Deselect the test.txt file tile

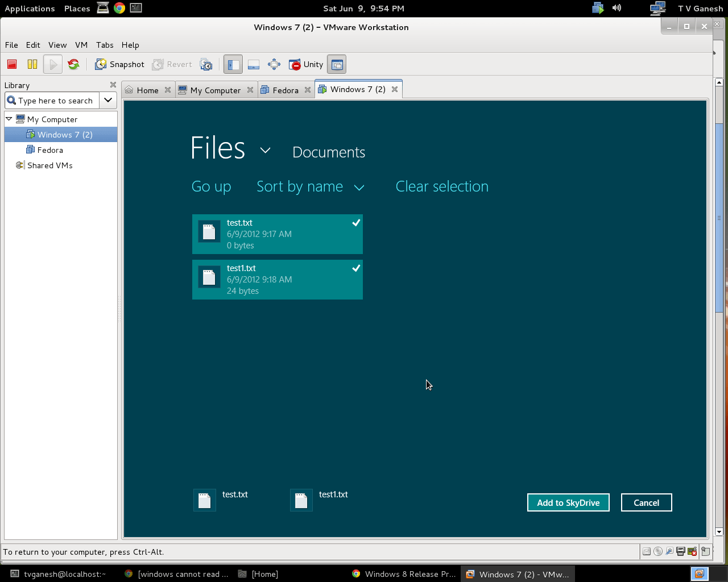[x=278, y=234]
